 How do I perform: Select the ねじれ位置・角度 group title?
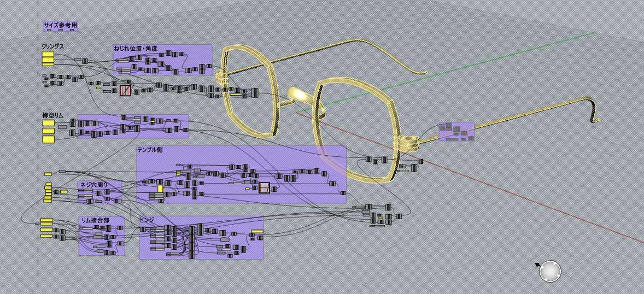[136, 48]
